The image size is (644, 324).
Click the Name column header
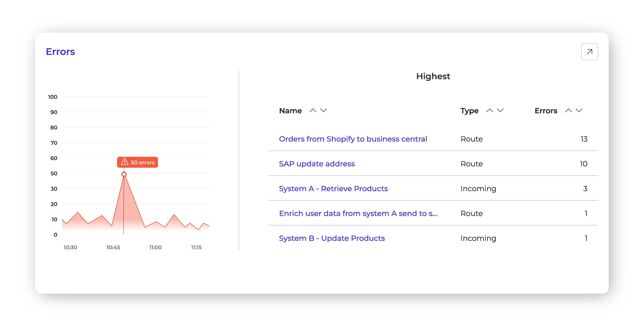(290, 111)
